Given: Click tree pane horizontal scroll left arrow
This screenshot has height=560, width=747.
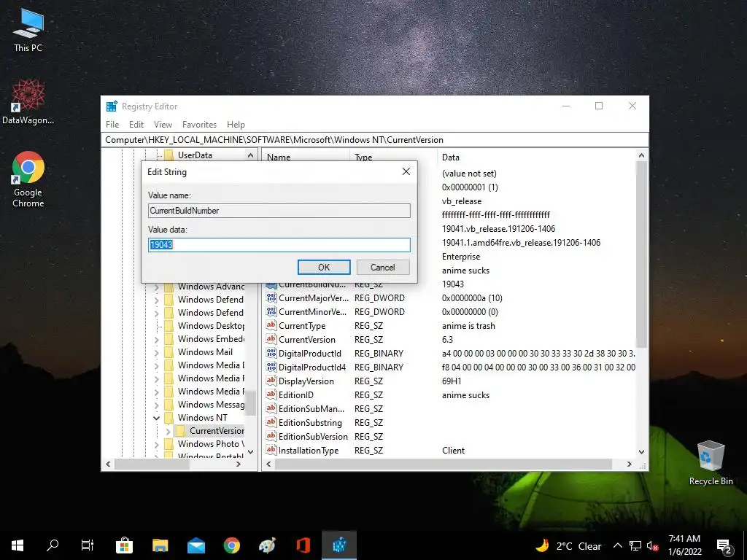Looking at the screenshot, I should [x=108, y=464].
